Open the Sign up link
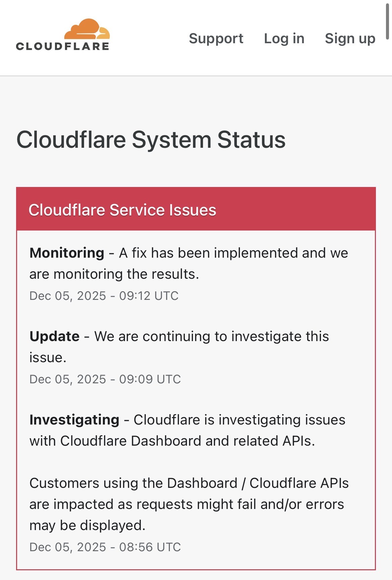 click(x=350, y=39)
